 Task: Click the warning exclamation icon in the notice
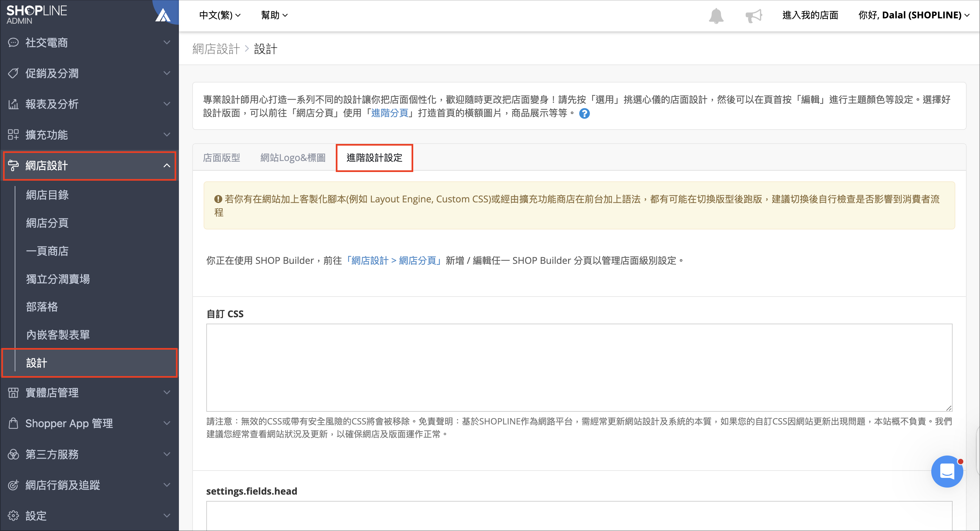(218, 199)
